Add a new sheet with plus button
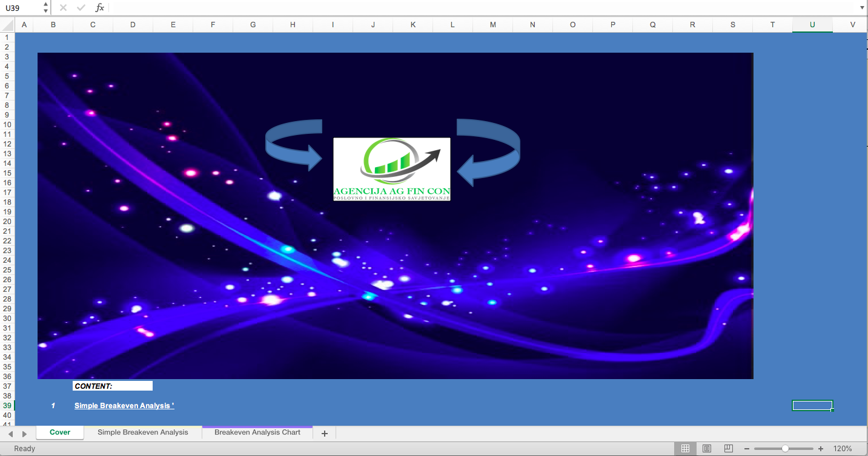The height and width of the screenshot is (456, 868). pyautogui.click(x=325, y=433)
